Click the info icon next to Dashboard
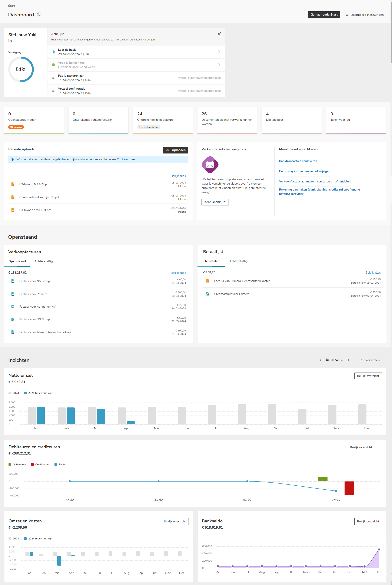The width and height of the screenshot is (392, 585). (39, 14)
